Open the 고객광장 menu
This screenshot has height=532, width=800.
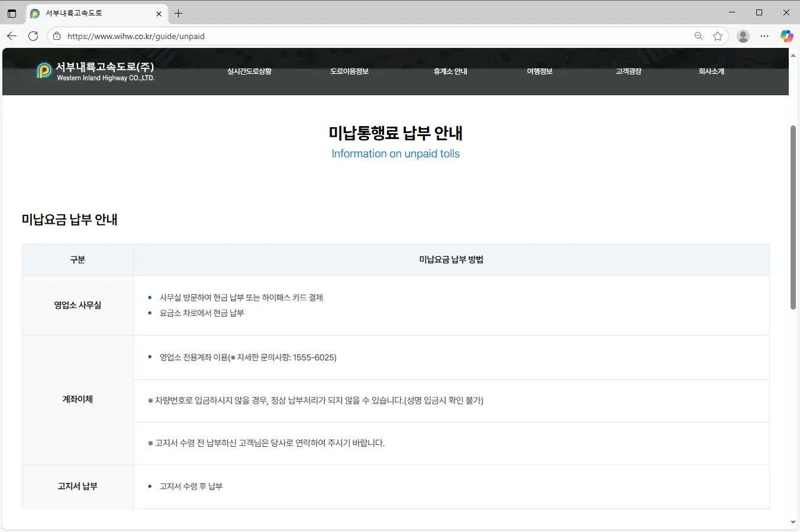click(628, 71)
